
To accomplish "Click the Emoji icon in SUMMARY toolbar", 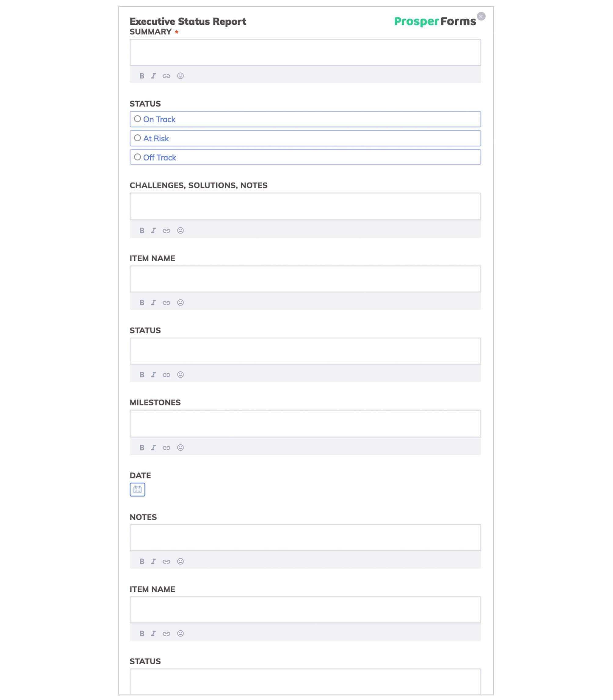I will [x=180, y=76].
